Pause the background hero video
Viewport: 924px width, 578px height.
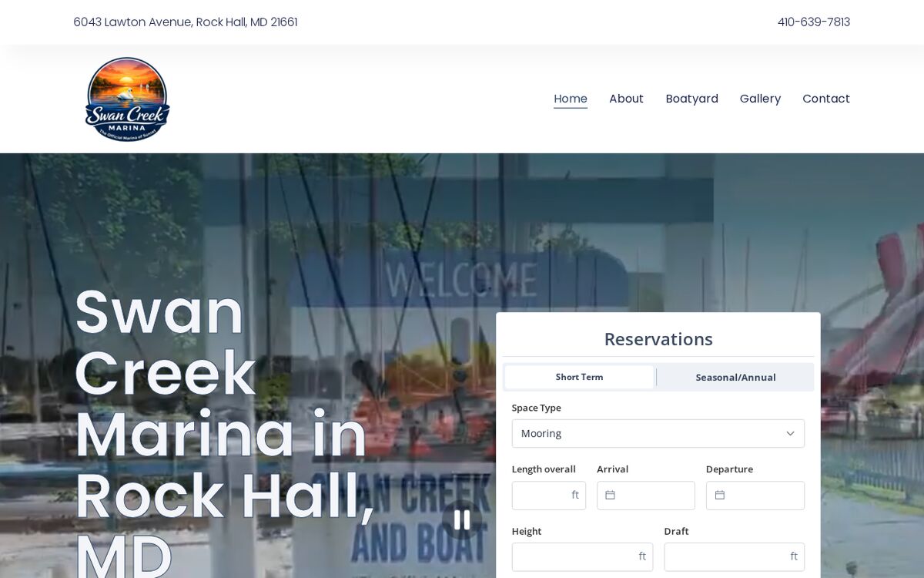[x=462, y=520]
